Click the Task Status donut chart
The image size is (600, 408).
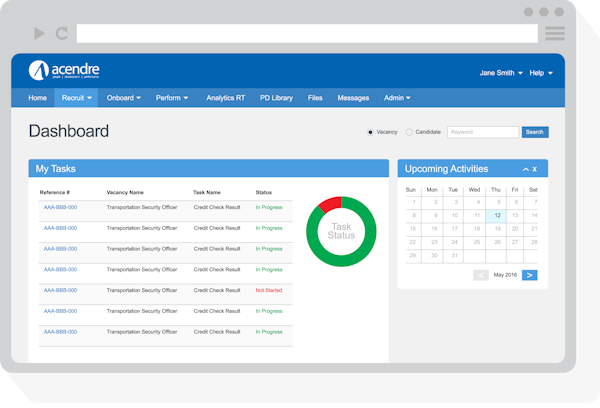(x=341, y=232)
